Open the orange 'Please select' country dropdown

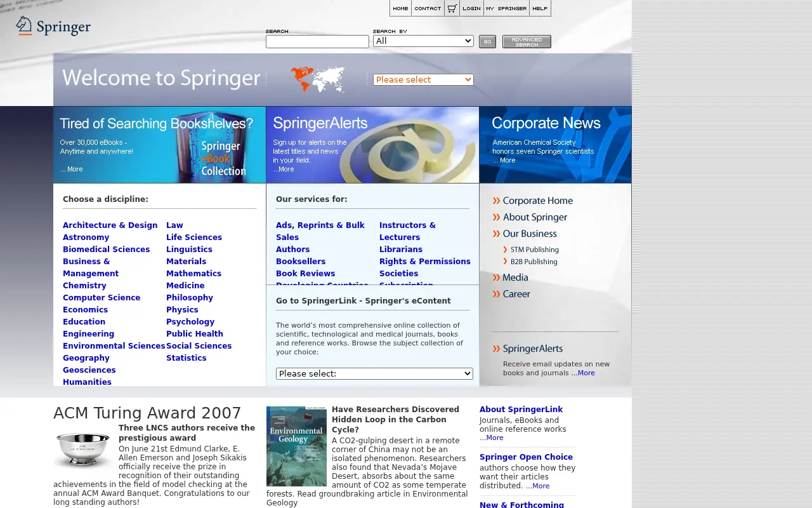423,79
